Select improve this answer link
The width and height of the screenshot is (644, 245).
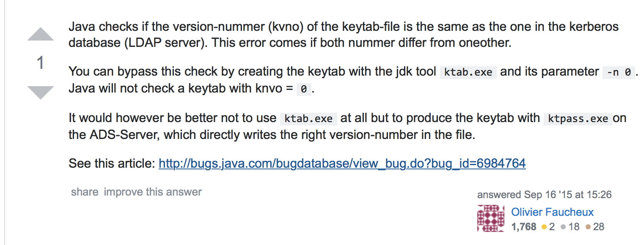(153, 192)
